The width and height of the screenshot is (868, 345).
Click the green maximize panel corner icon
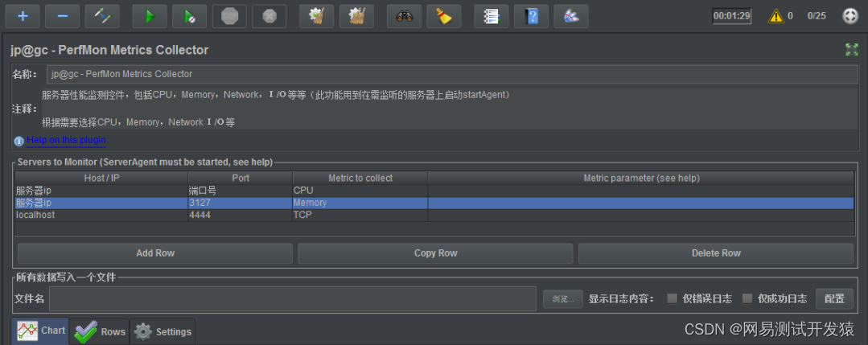851,50
